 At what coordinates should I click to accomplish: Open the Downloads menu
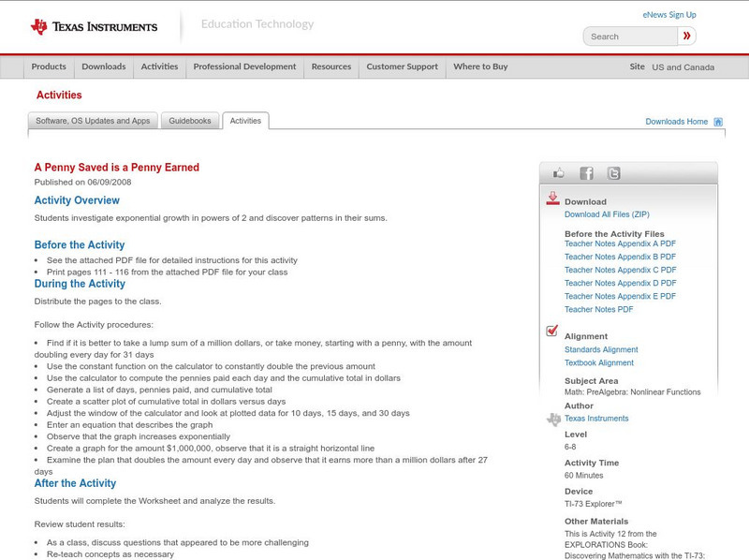(104, 66)
